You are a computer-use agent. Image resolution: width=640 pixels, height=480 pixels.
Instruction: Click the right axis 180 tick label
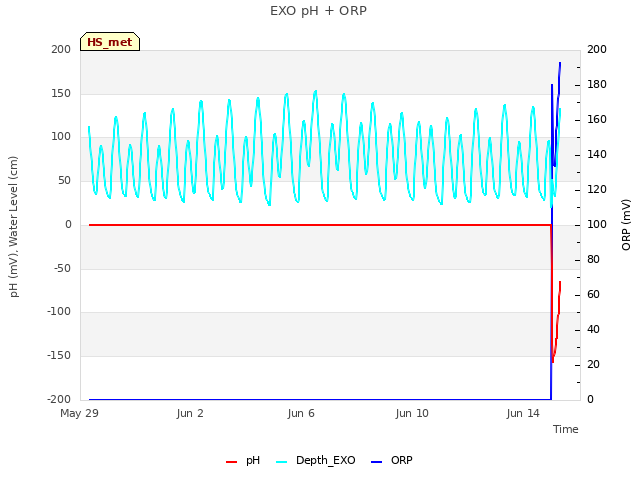[x=597, y=84]
